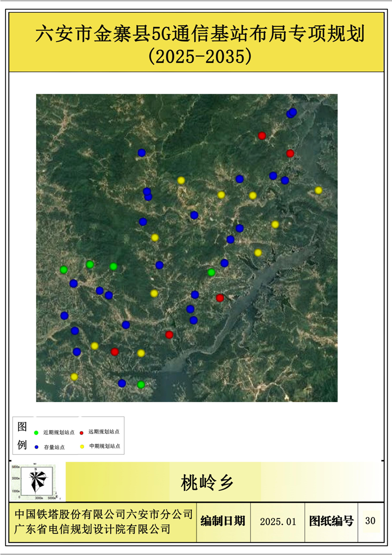Click the legend label 远期规划站点
The width and height of the screenshot is (392, 555).
[104, 432]
